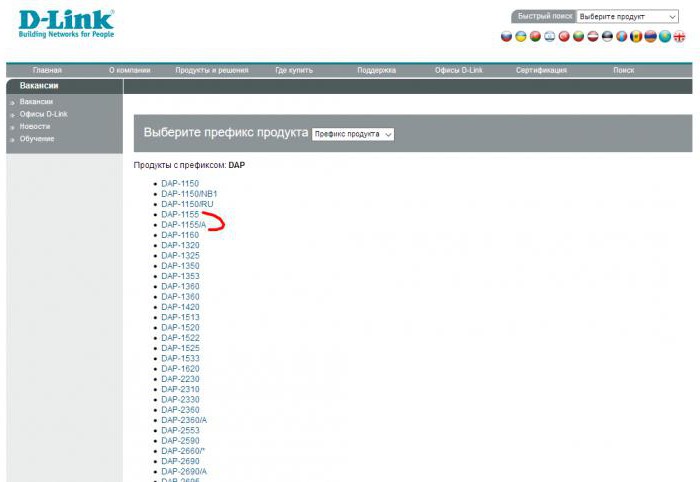Select the Estonia flag icon

point(607,37)
